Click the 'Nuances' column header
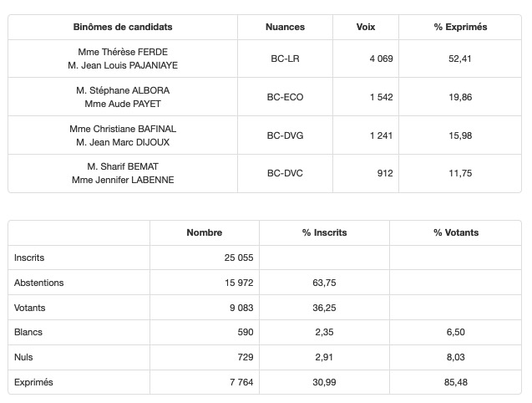Screen dimensions: 532x403 [x=285, y=27]
